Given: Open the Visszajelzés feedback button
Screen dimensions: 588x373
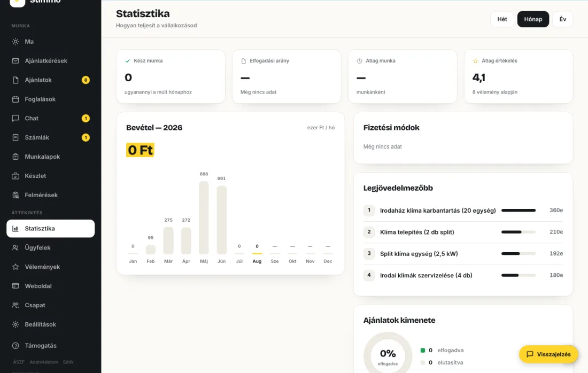Looking at the screenshot, I should [548, 354].
